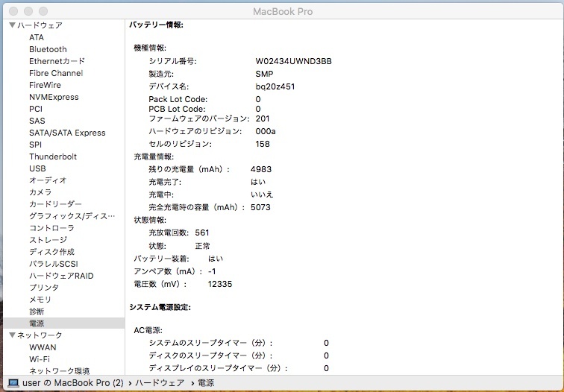The width and height of the screenshot is (564, 392).
Task: Show メモリ information
Action: [x=40, y=300]
